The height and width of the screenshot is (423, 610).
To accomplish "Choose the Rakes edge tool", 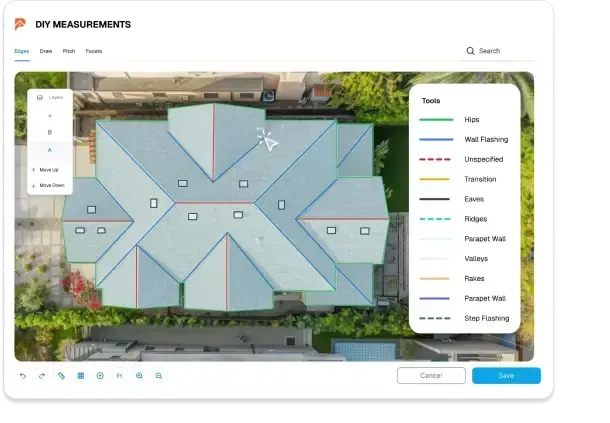I will pos(464,278).
